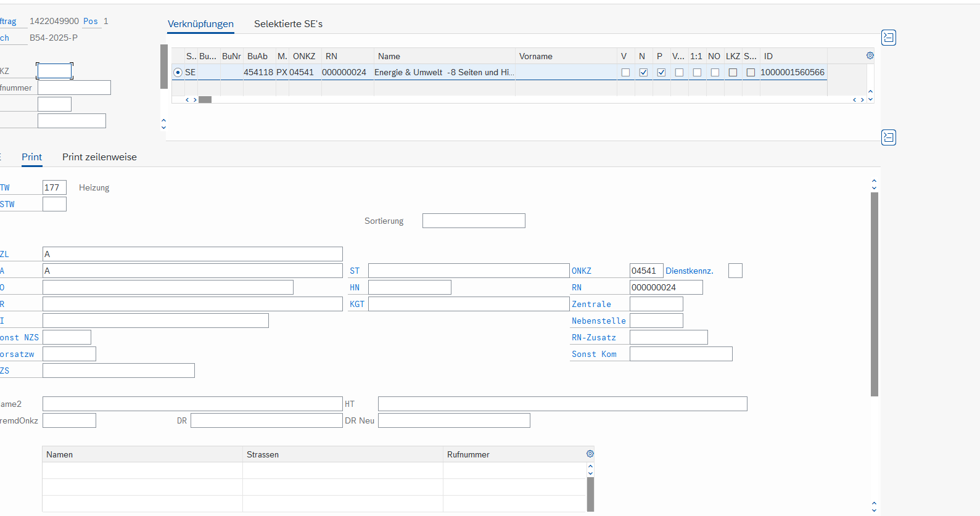980x516 pixels.
Task: Click the lower collapse-panel icon above the Print area
Action: 889,137
